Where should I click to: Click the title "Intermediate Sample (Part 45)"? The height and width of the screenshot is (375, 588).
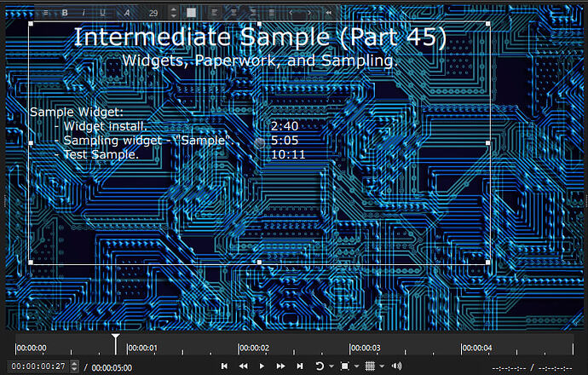click(260, 37)
